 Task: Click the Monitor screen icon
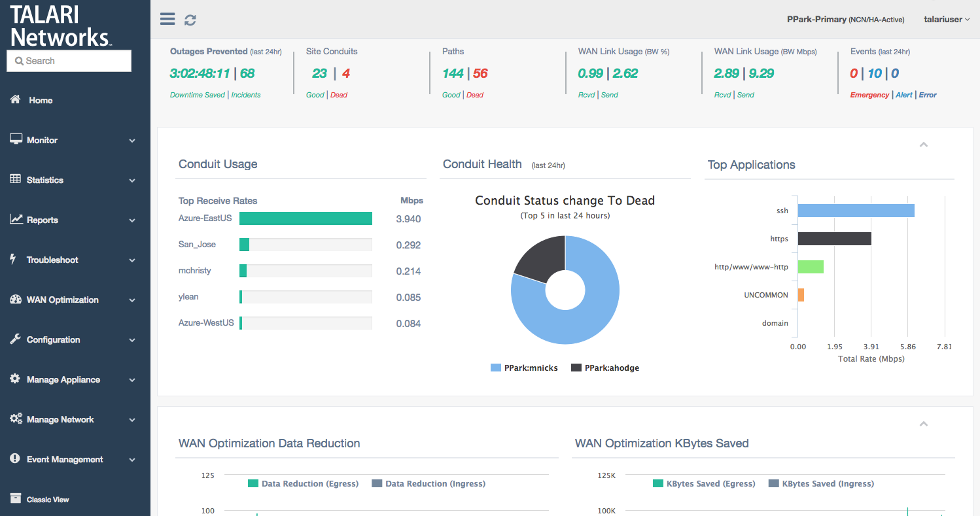coord(16,139)
